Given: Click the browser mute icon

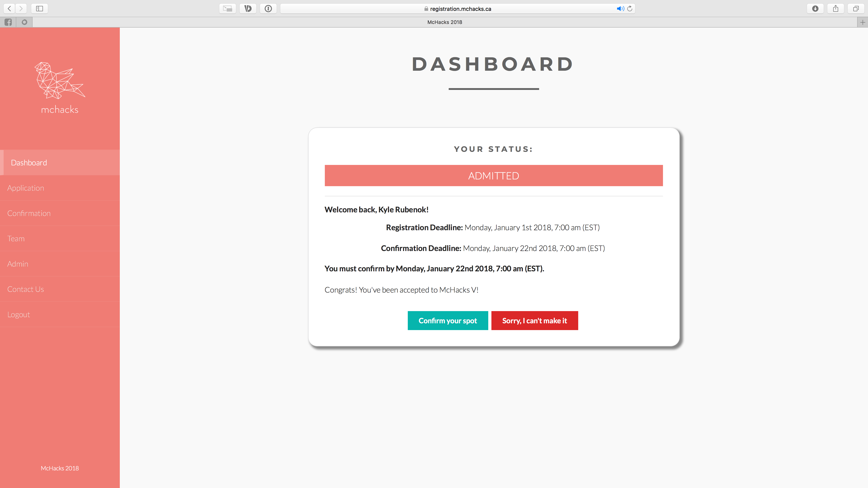Looking at the screenshot, I should (x=620, y=8).
